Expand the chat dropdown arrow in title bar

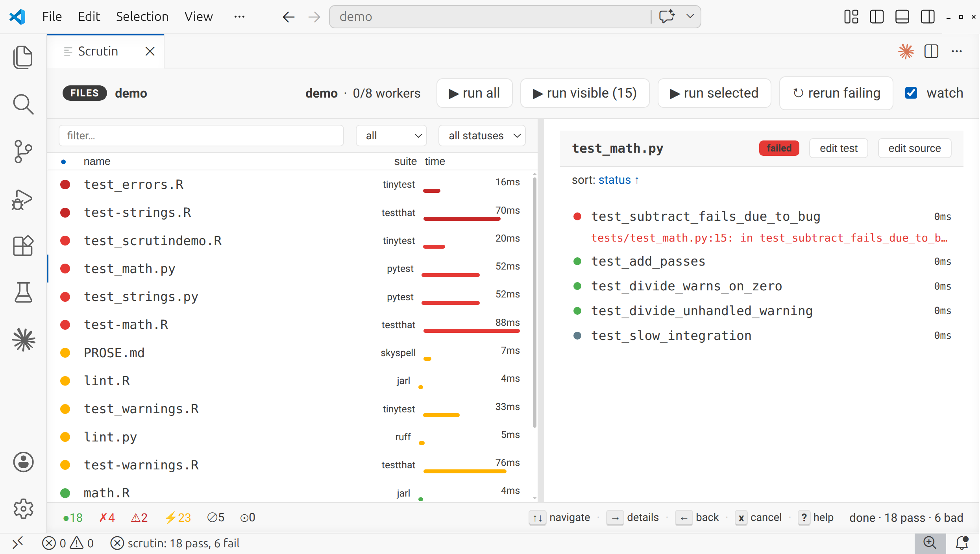click(x=690, y=17)
